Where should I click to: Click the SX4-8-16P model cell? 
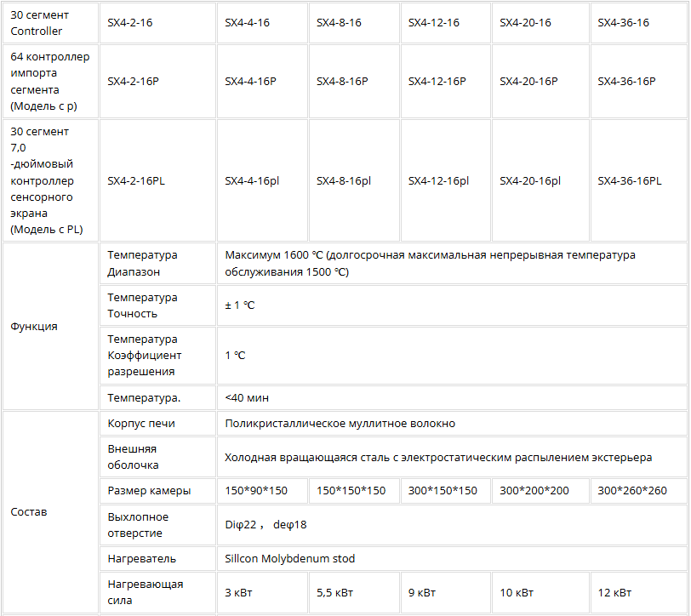tap(342, 82)
